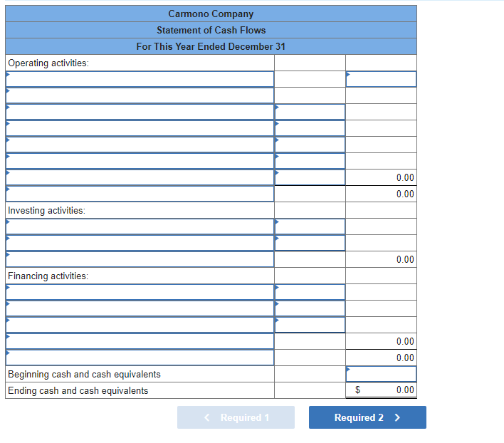Open the third Financing activities label dropdown
Screen dimensions: 504x443
coord(140,325)
